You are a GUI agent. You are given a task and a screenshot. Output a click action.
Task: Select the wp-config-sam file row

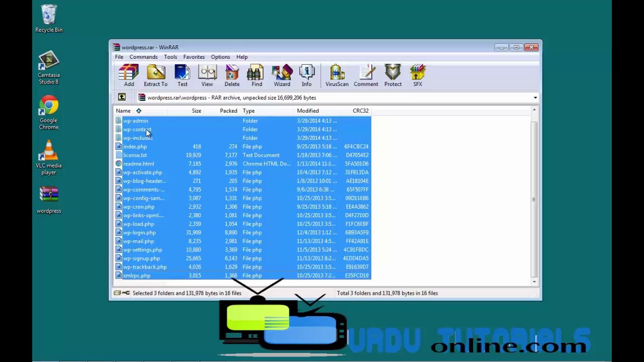(243, 198)
